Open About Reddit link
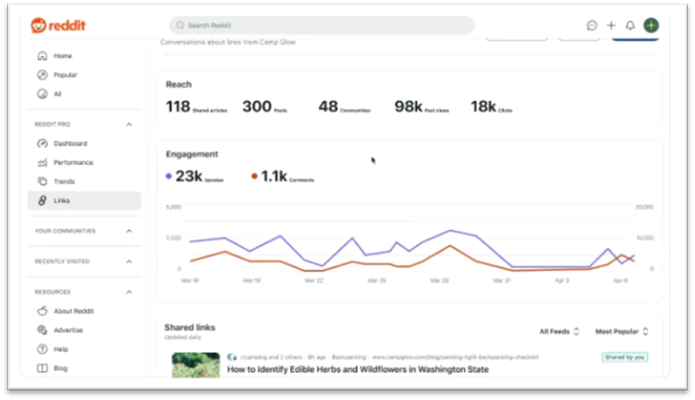Screen dimensions: 695x400 [x=84, y=311]
